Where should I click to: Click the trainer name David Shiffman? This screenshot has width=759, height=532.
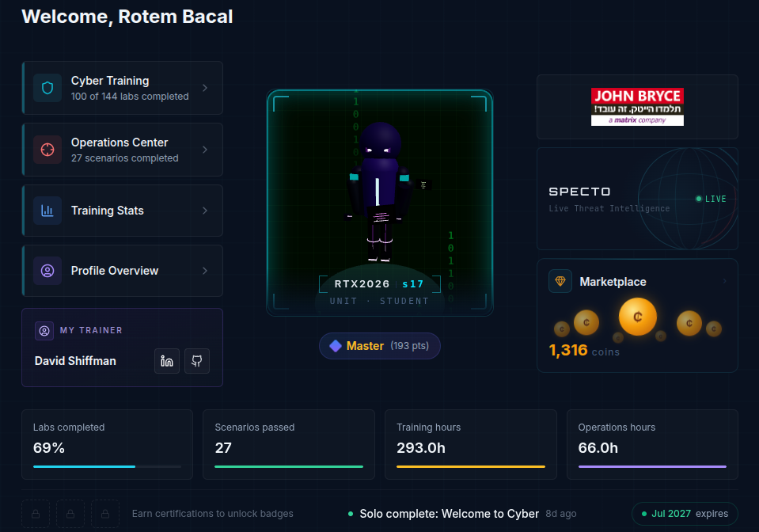(x=75, y=361)
